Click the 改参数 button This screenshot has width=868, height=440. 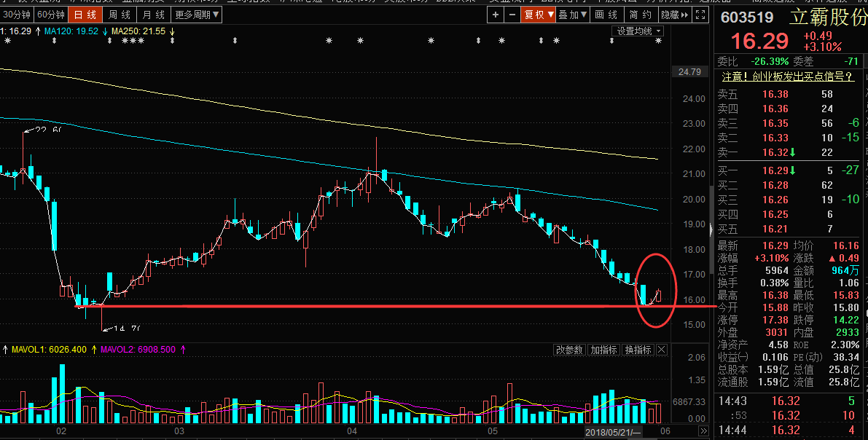click(569, 350)
